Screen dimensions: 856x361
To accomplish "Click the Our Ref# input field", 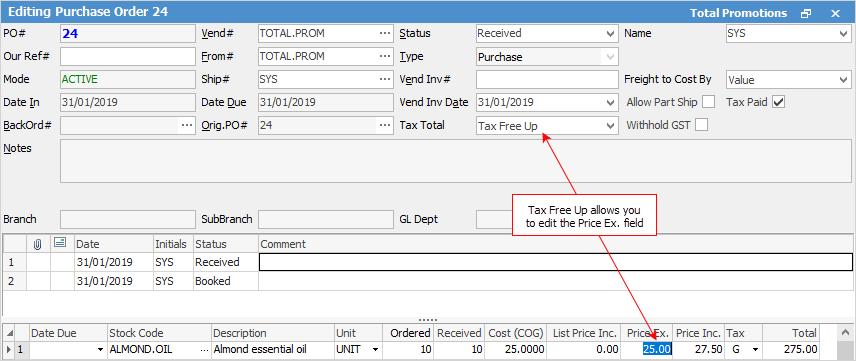I will point(127,56).
